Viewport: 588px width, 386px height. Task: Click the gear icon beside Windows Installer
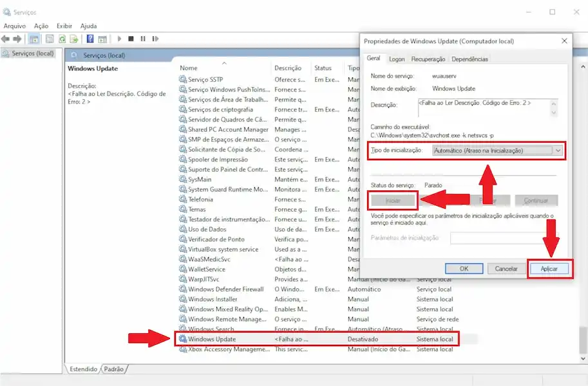coord(183,299)
